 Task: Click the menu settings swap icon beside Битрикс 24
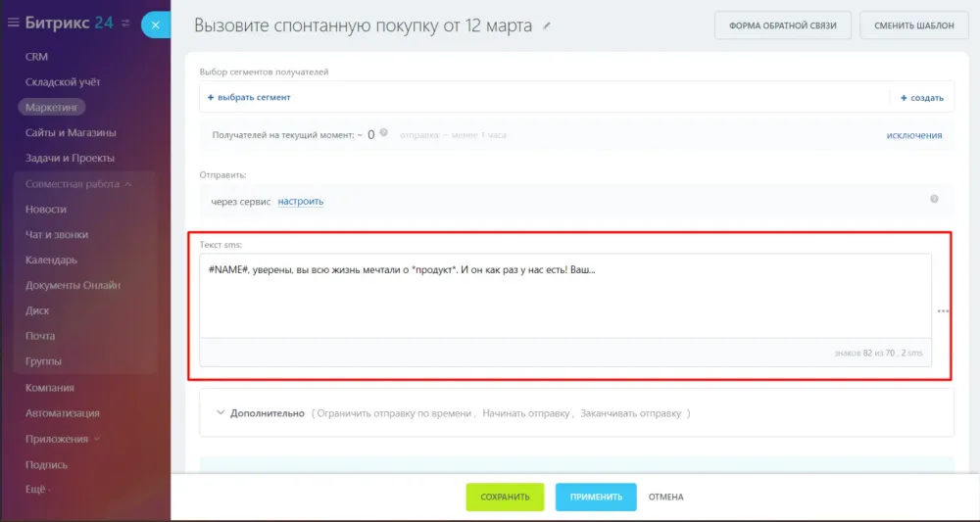[x=125, y=24]
